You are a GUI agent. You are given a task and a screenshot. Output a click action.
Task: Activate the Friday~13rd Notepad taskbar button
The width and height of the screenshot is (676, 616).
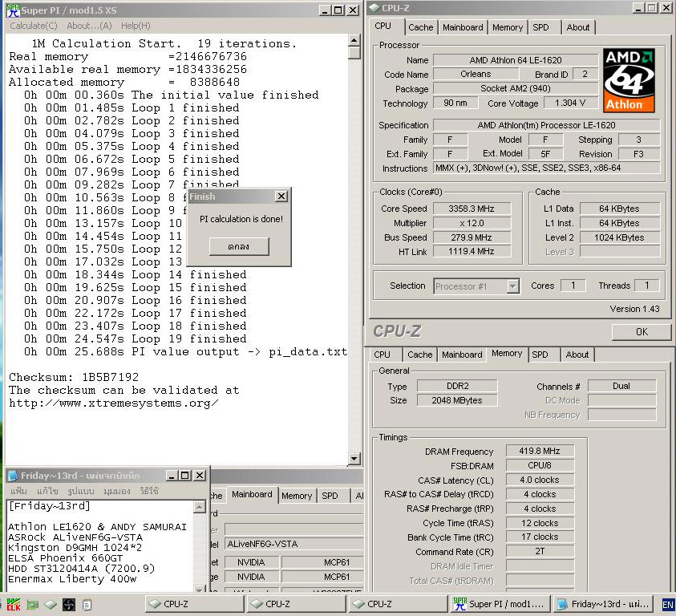601,604
